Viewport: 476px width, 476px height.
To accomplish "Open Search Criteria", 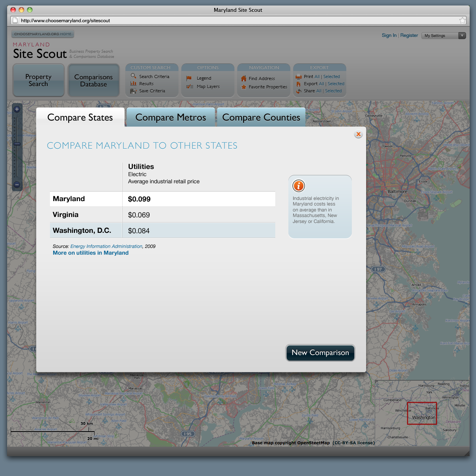I will click(x=154, y=77).
